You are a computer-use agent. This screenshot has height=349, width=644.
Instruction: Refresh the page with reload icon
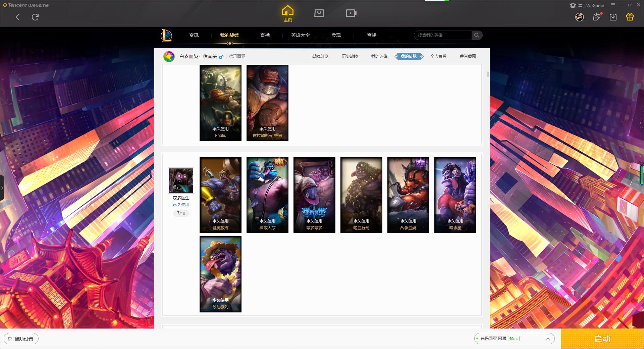(35, 17)
